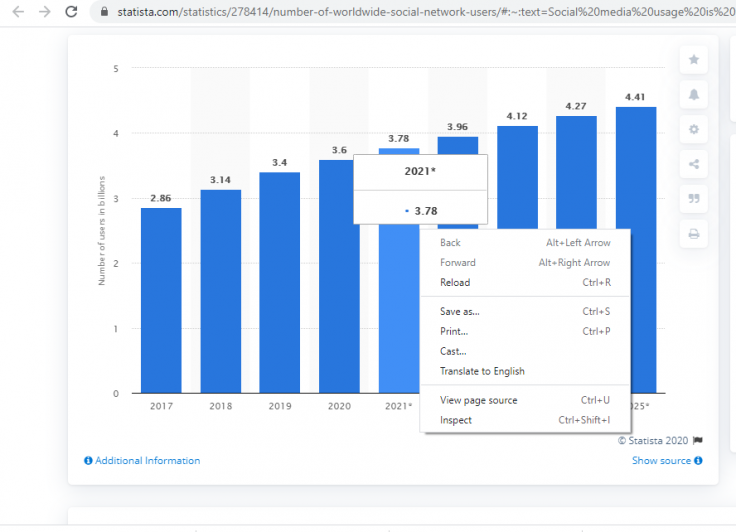This screenshot has height=532, width=736.
Task: Mark statistic as favorite with star icon
Action: tap(694, 60)
